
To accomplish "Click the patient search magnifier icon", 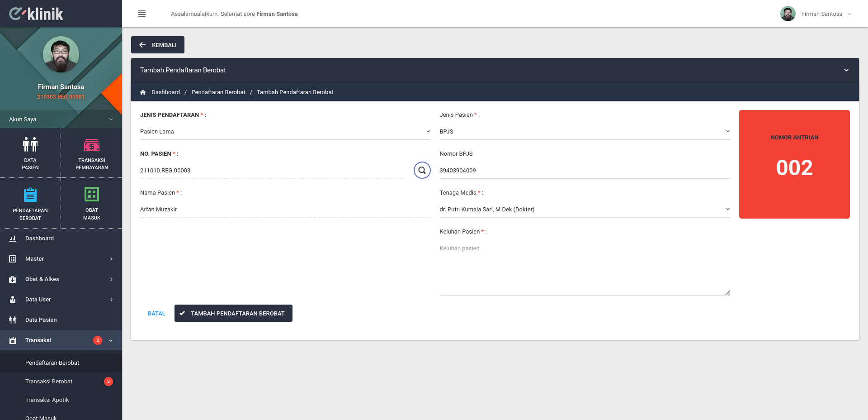I will click(422, 170).
